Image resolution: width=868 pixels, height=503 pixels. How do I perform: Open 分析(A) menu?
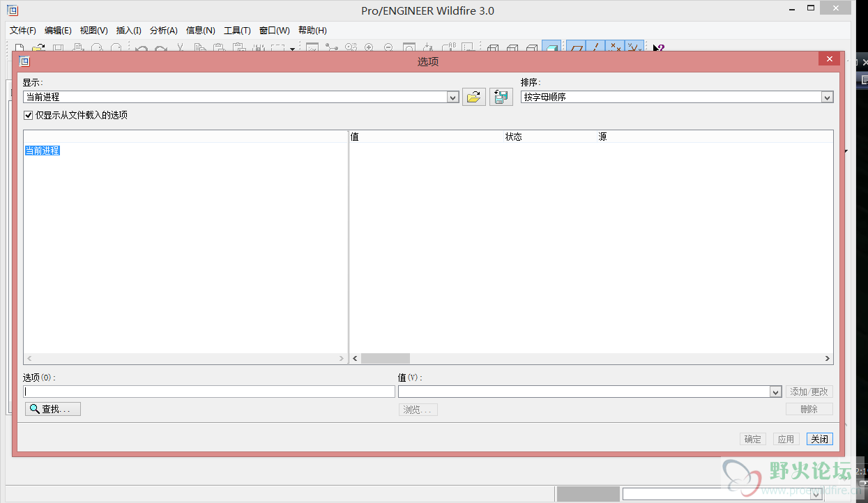164,31
